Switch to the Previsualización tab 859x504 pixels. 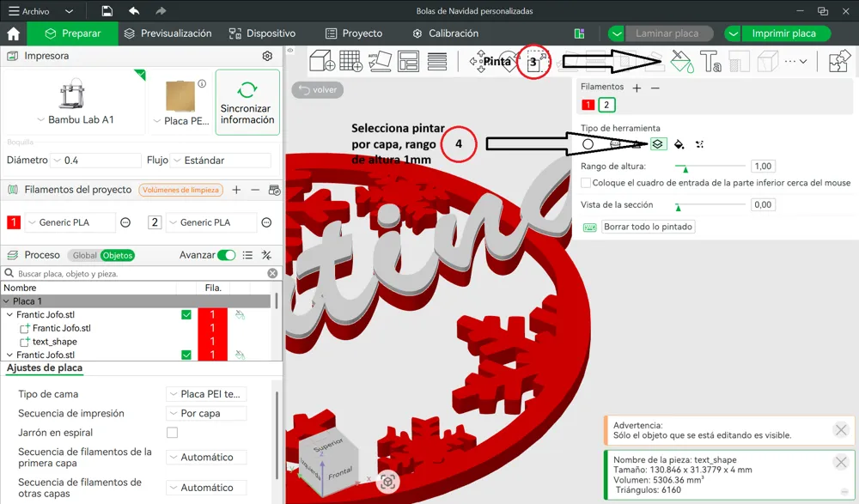168,33
